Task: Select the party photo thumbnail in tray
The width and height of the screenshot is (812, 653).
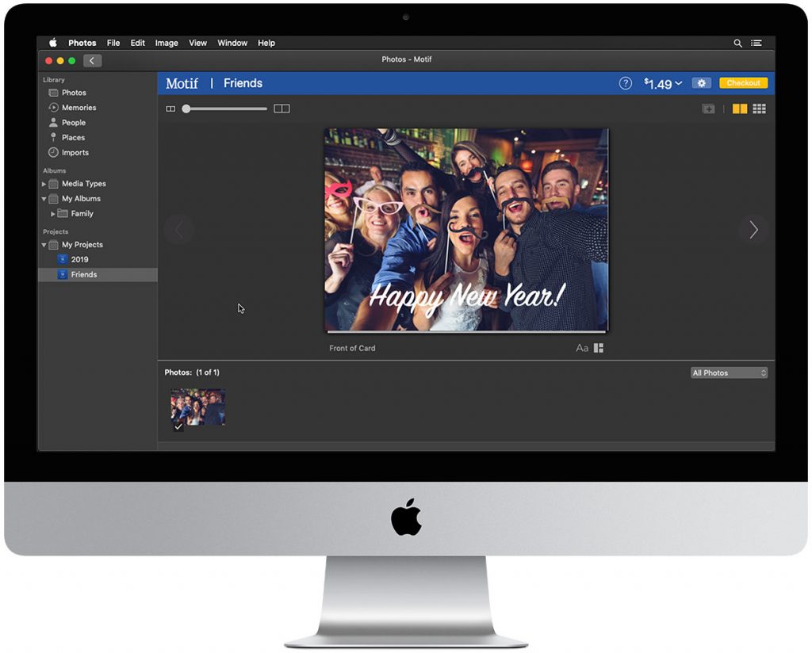Action: pos(197,407)
